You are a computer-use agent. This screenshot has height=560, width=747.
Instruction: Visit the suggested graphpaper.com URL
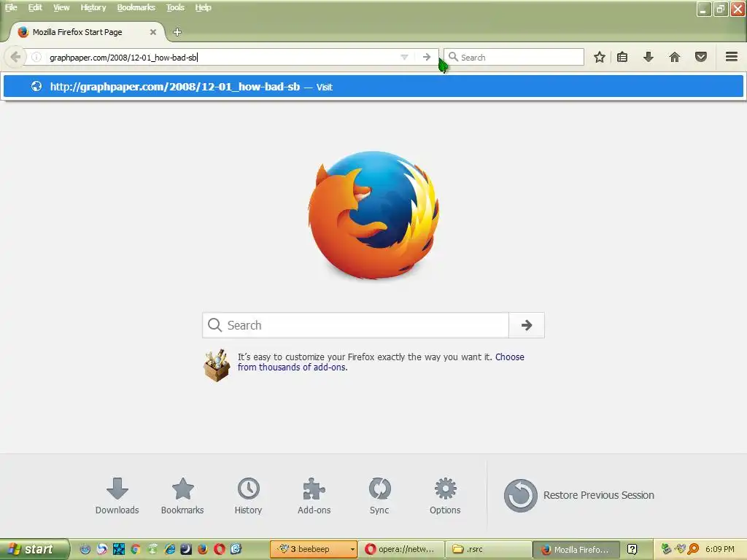click(x=373, y=87)
